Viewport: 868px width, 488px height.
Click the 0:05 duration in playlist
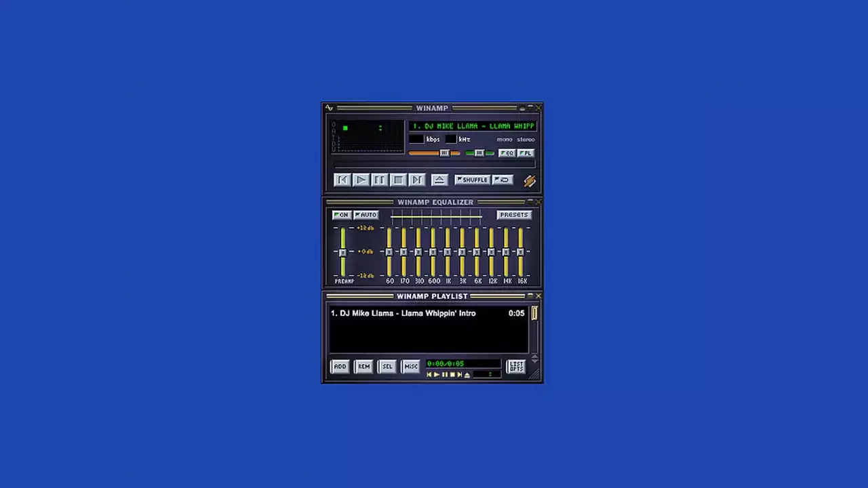click(x=517, y=313)
